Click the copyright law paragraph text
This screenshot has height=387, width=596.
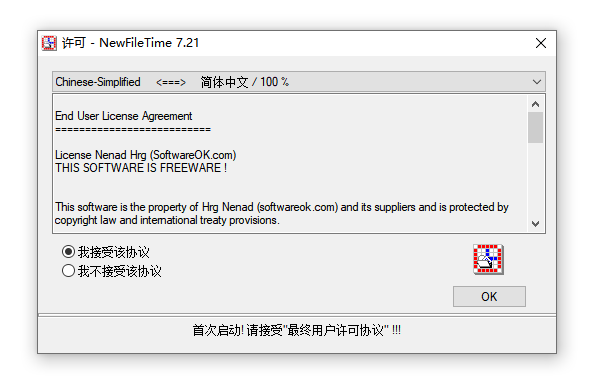pyautogui.click(x=281, y=214)
